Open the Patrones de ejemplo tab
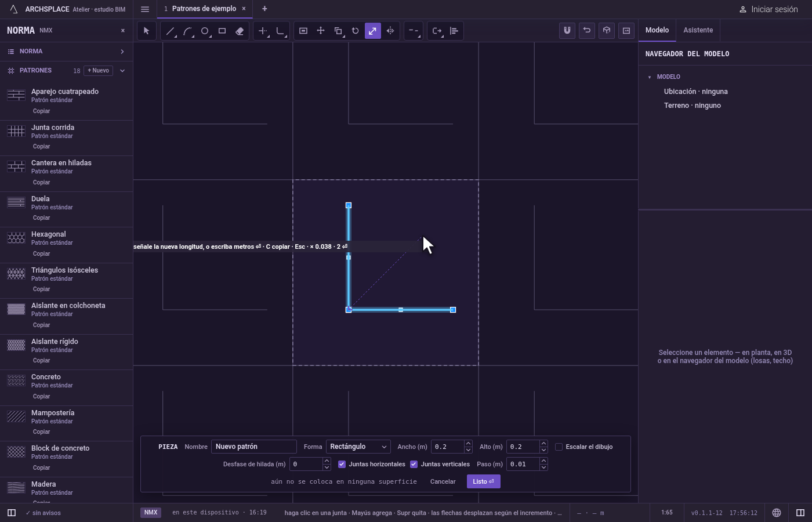The height and width of the screenshot is (522, 812). coord(204,9)
